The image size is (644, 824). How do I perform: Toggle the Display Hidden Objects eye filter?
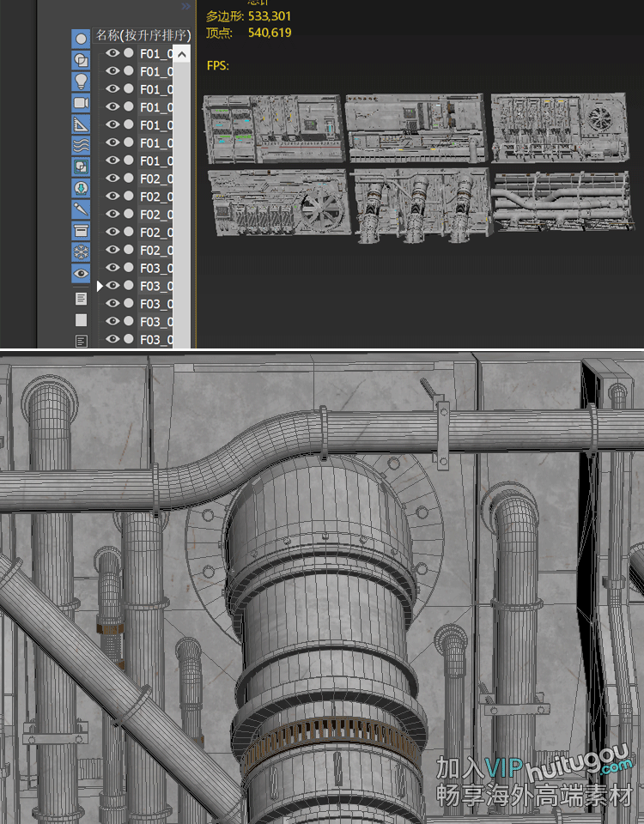coord(81,274)
